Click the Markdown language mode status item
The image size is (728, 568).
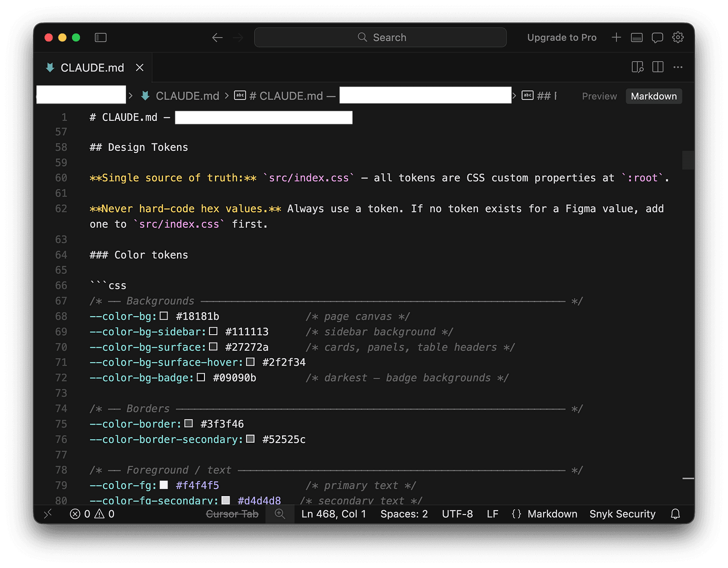pyautogui.click(x=552, y=514)
